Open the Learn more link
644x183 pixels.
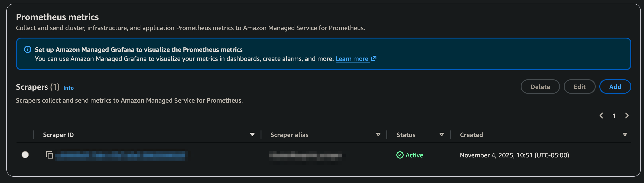coord(353,59)
